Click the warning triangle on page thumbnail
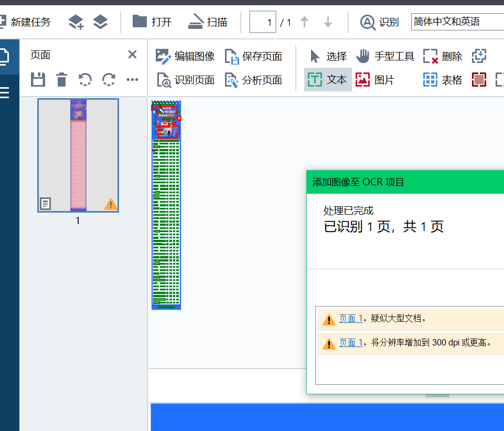This screenshot has width=504, height=431. coord(111,204)
